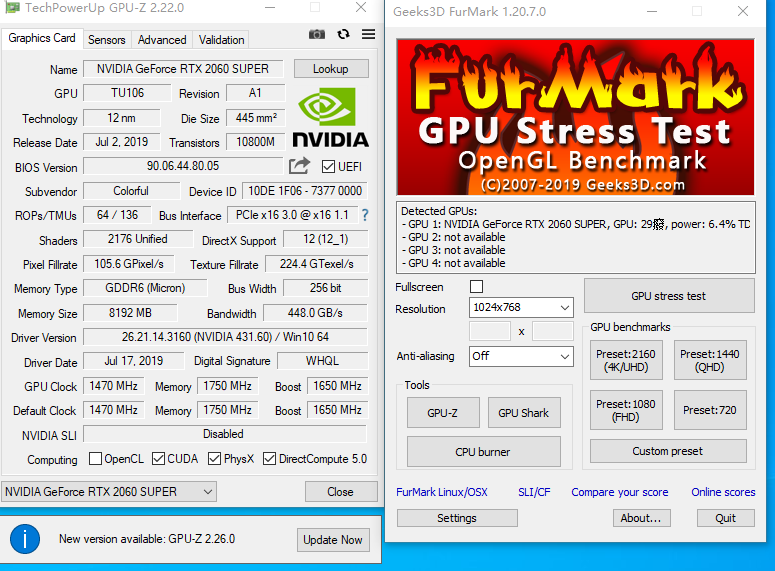Click the Driver Version value field

tap(225, 337)
